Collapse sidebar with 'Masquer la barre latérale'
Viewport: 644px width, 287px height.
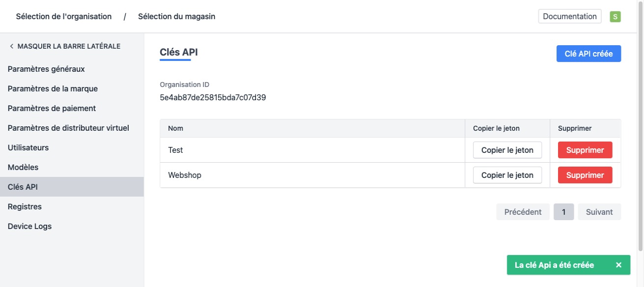pyautogui.click(x=64, y=46)
